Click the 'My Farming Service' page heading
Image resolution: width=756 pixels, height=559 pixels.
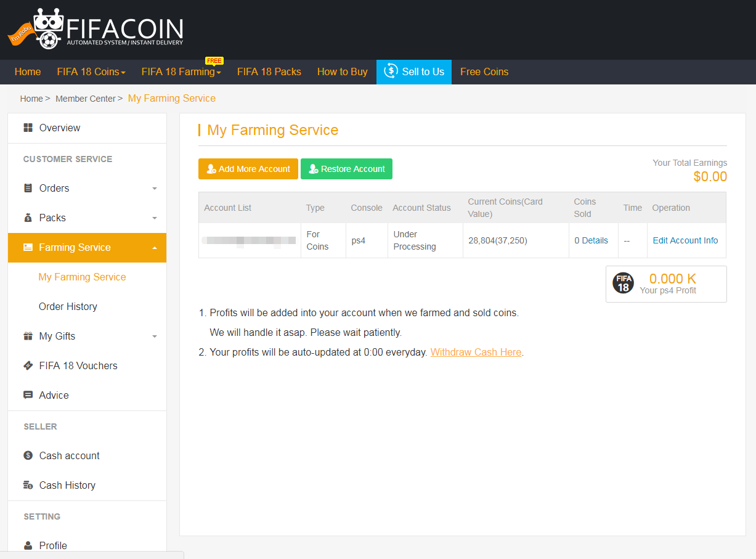pyautogui.click(x=273, y=130)
